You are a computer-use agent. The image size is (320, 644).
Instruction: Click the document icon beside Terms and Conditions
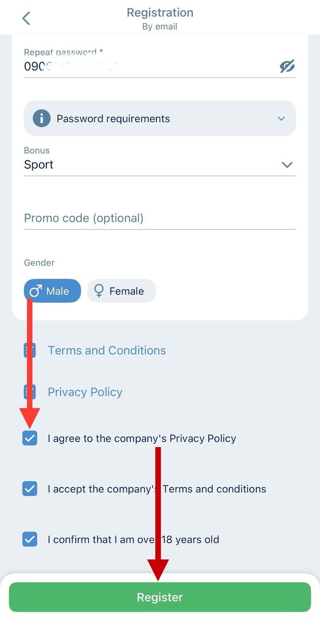pos(29,350)
